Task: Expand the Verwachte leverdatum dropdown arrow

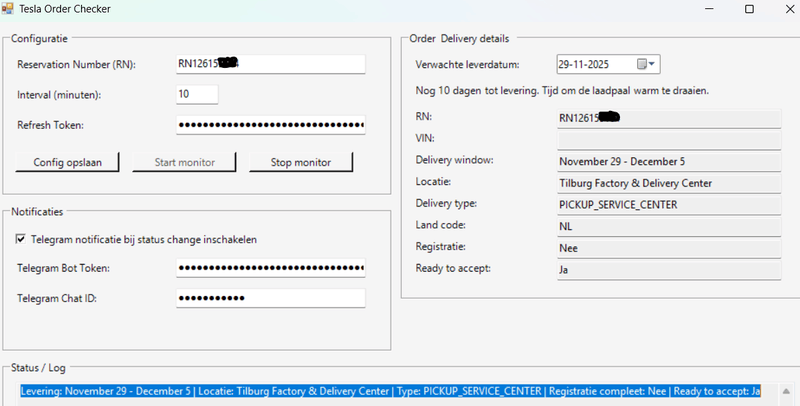Action: [652, 64]
